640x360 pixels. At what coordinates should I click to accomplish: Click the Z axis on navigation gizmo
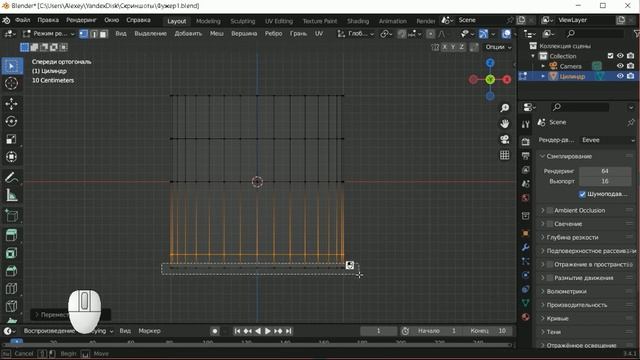490,62
